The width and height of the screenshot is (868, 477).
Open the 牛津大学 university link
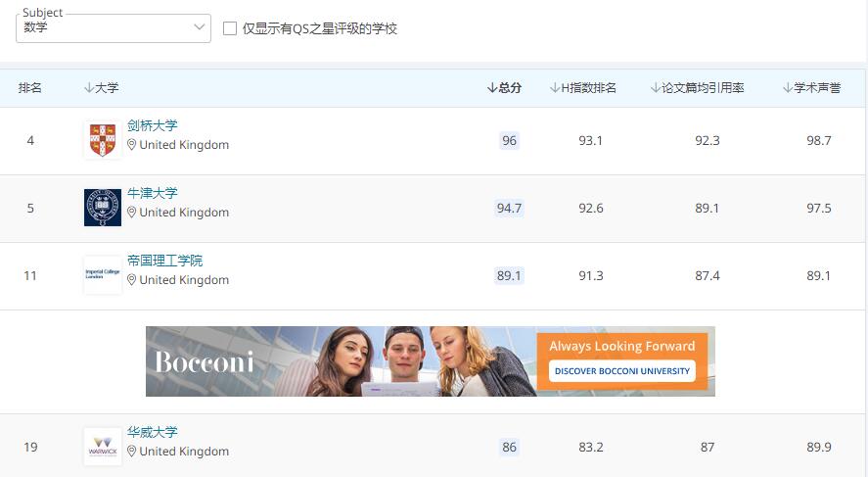pyautogui.click(x=153, y=193)
